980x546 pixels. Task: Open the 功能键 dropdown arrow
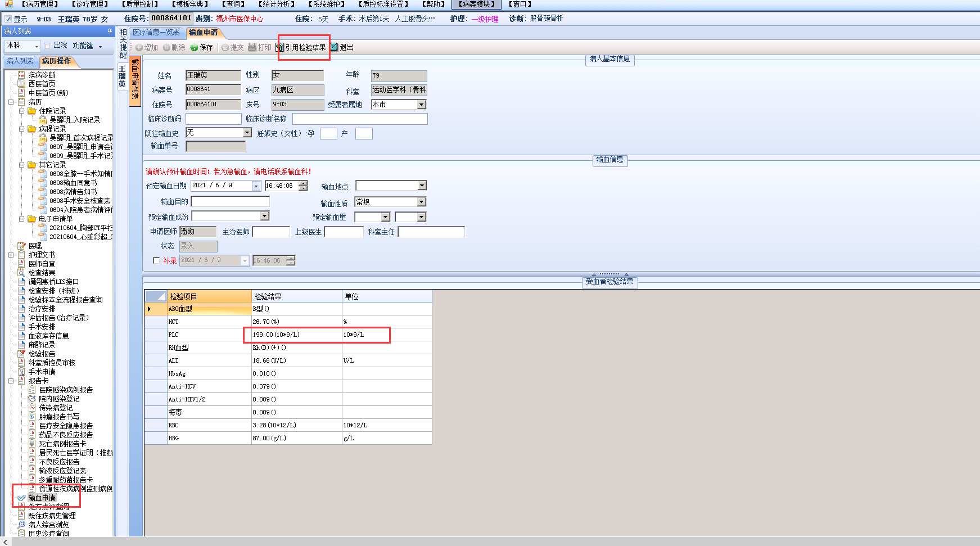point(101,46)
